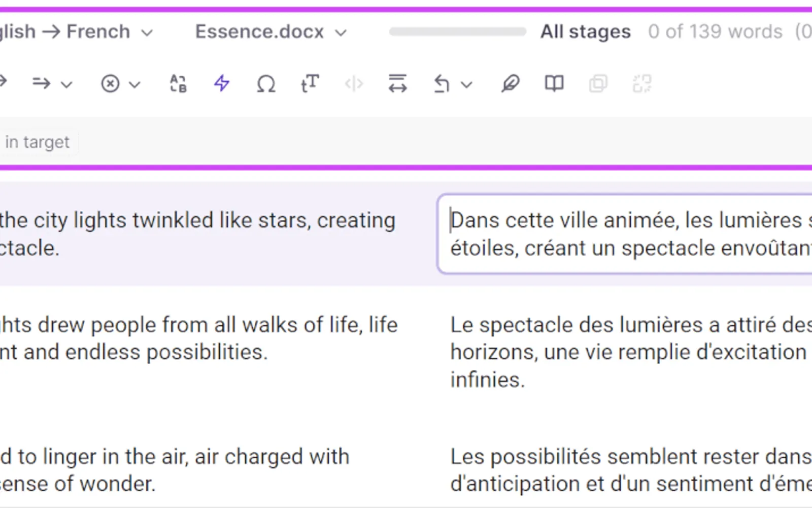Click the dashed selection icon in toolbar
This screenshot has height=508, width=812.
[x=642, y=83]
